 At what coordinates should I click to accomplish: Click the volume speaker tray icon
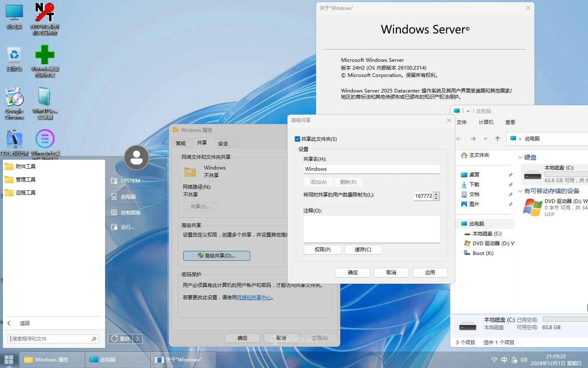(524, 360)
